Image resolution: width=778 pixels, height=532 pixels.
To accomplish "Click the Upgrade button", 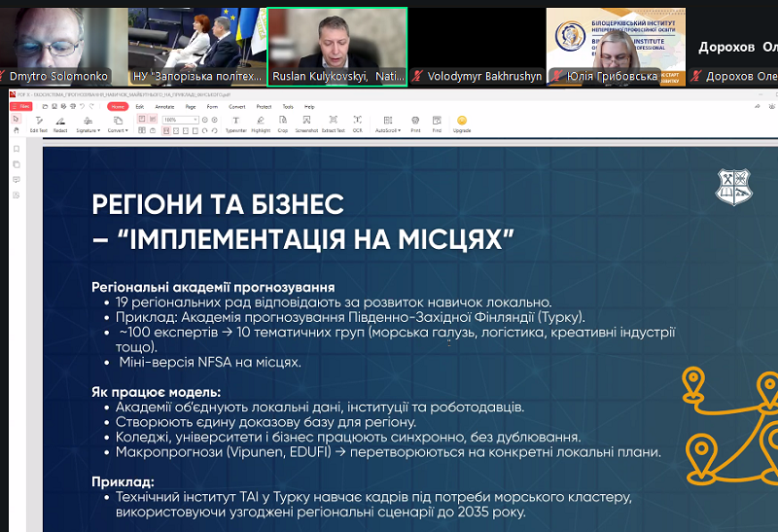I will point(462,124).
